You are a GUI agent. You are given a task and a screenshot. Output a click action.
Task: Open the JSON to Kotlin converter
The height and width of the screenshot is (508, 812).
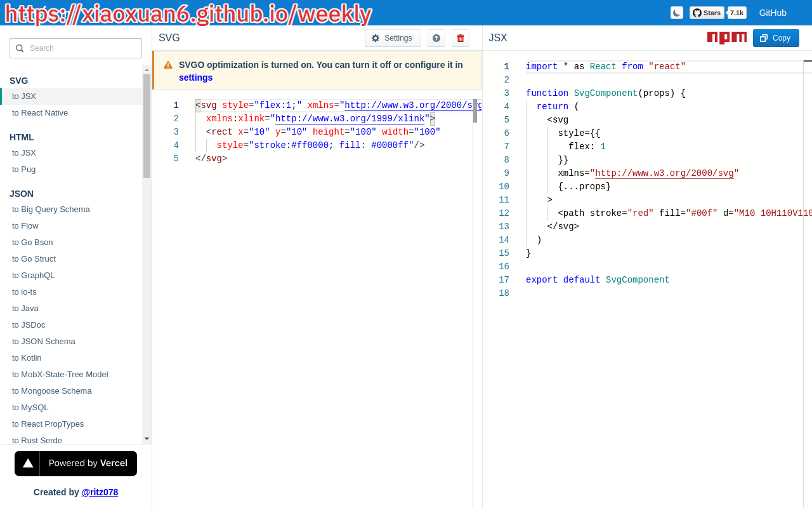coord(27,358)
